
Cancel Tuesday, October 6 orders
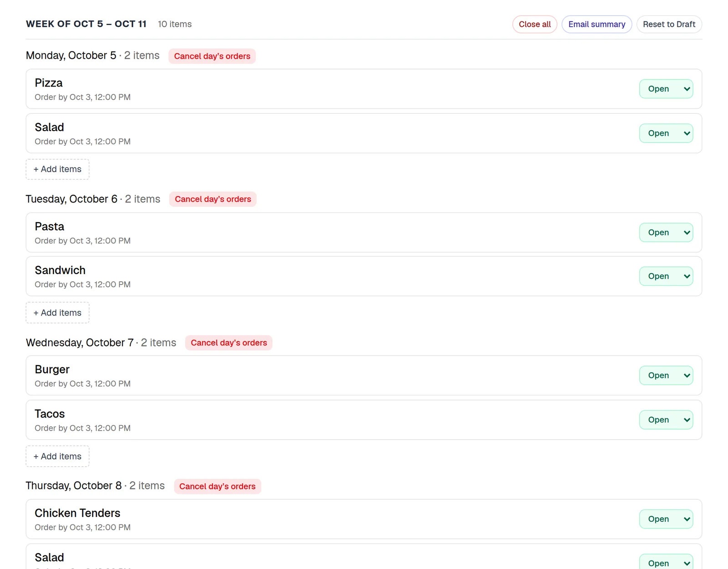coord(213,199)
